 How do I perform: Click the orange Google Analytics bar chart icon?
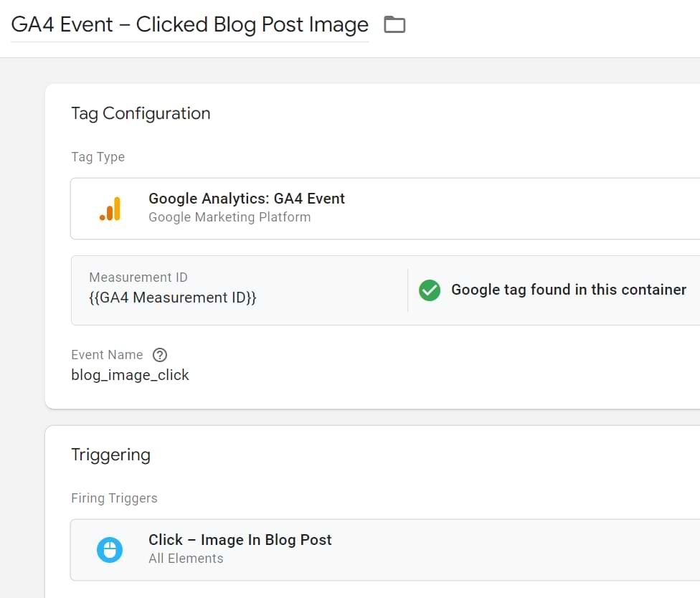110,209
